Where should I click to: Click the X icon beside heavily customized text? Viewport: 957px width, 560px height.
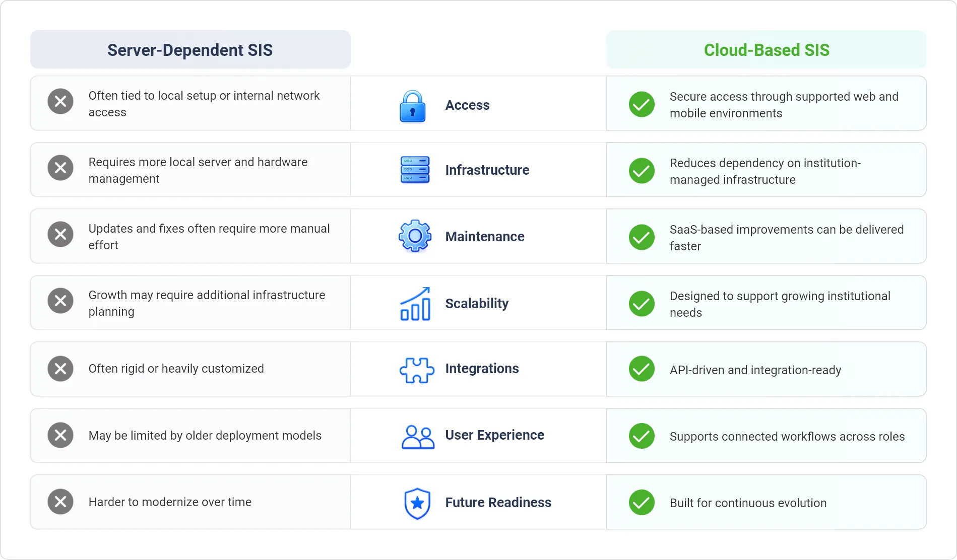pyautogui.click(x=60, y=369)
